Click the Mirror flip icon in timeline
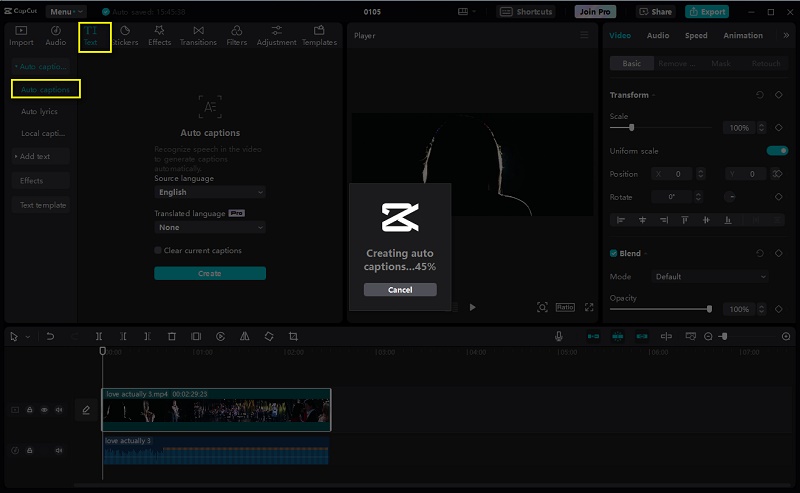Screen dimensions: 800x493 click(245, 336)
